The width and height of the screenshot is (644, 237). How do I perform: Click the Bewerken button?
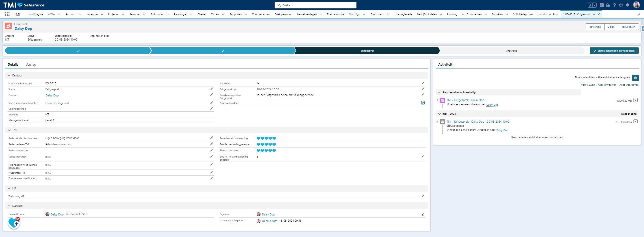point(595,27)
